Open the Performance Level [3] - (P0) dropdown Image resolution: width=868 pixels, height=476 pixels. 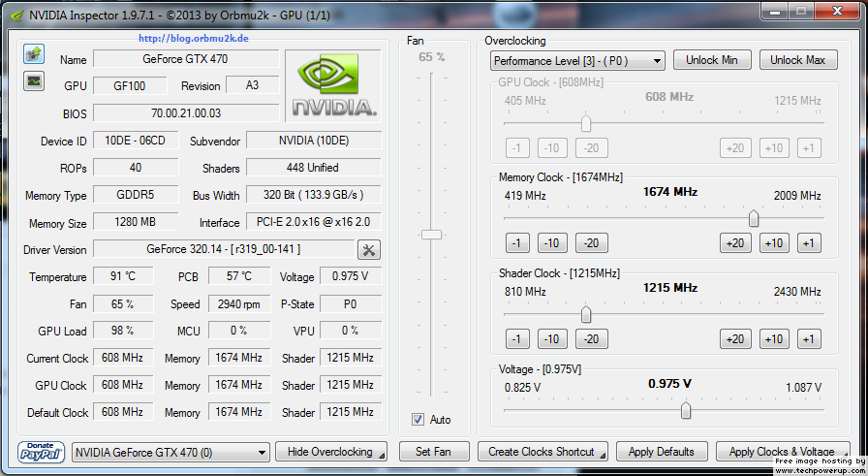[577, 60]
